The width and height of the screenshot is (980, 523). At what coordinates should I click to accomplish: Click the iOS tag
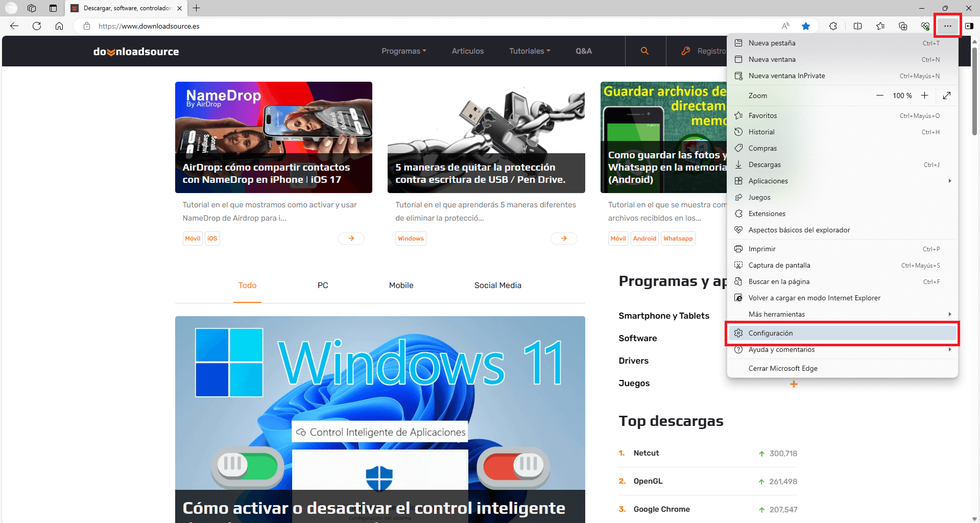tap(212, 239)
